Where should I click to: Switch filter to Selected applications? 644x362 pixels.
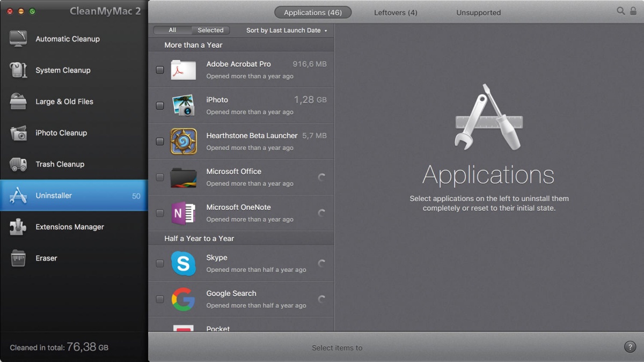(210, 31)
